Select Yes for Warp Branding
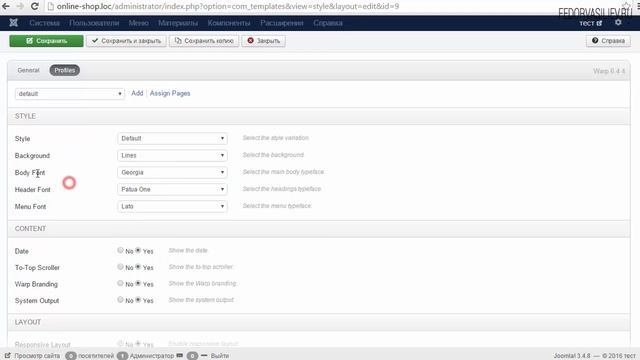This screenshot has width=640, height=360. click(138, 283)
